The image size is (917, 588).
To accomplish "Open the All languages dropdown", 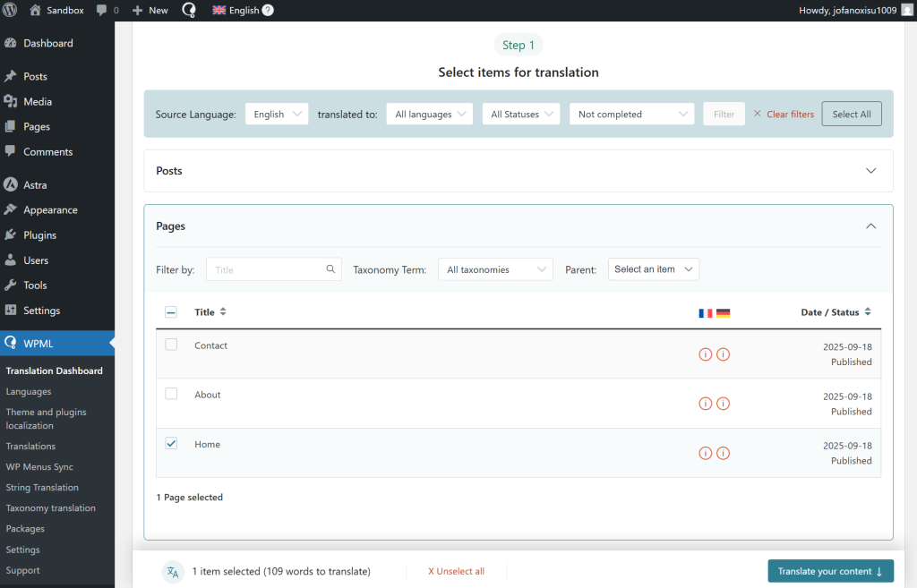I will (429, 114).
